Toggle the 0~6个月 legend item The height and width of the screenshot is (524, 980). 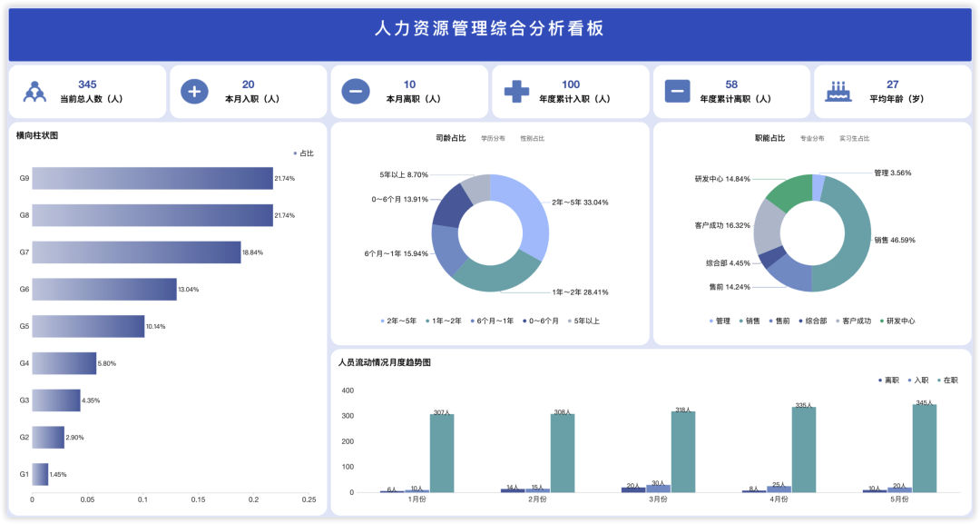tap(541, 321)
